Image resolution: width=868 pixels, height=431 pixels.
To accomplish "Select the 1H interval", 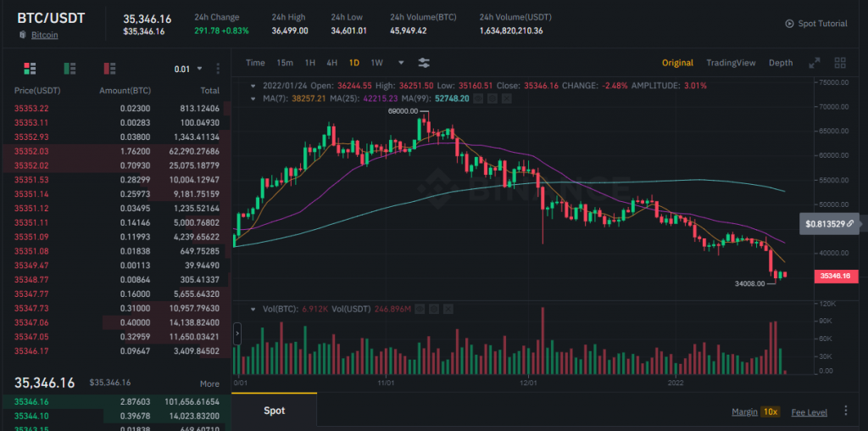I will [x=310, y=63].
